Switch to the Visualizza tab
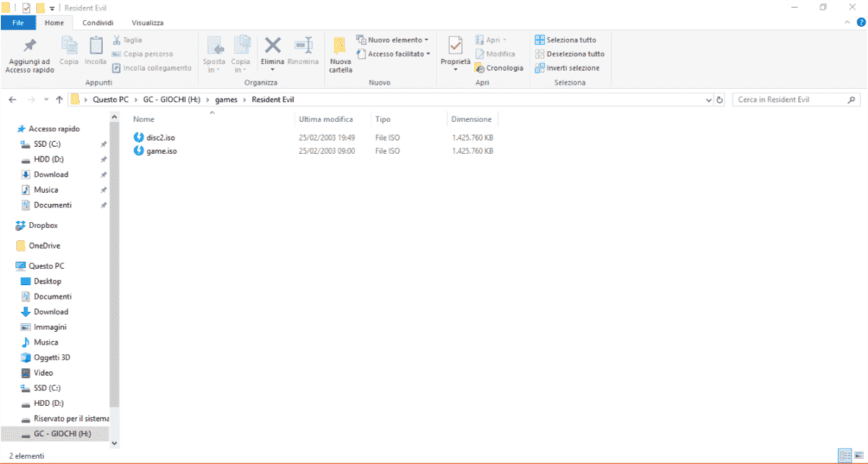 coord(148,23)
